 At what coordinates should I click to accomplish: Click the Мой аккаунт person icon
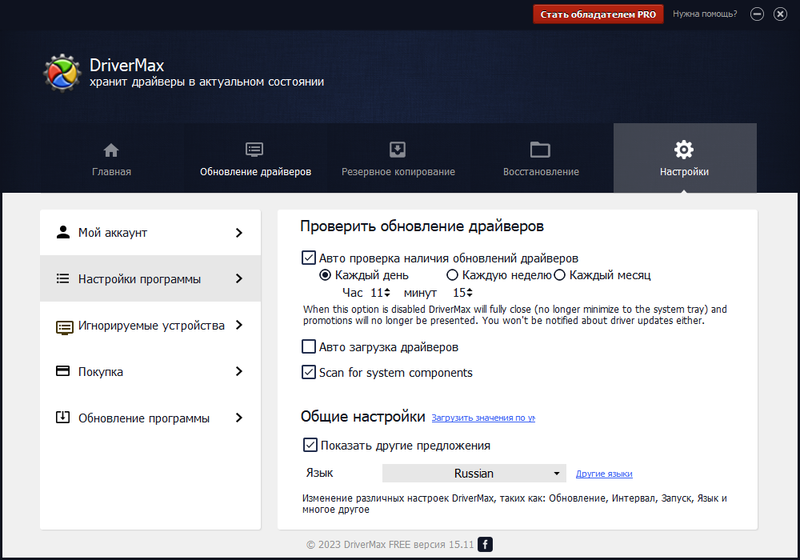[63, 232]
